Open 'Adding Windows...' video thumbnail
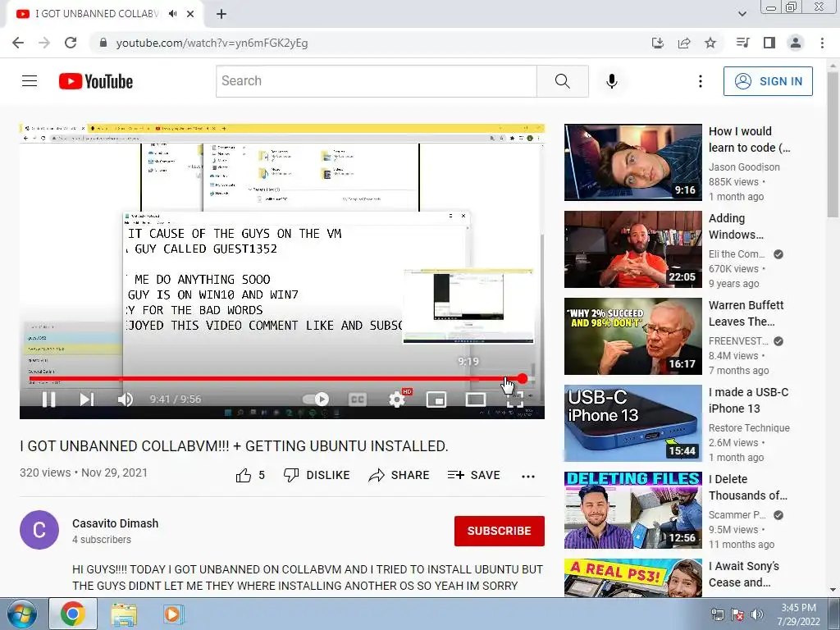The width and height of the screenshot is (840, 630). pyautogui.click(x=632, y=249)
